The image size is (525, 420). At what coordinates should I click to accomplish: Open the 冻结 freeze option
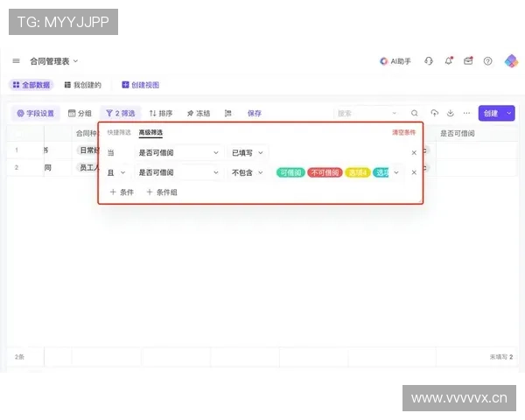click(199, 114)
